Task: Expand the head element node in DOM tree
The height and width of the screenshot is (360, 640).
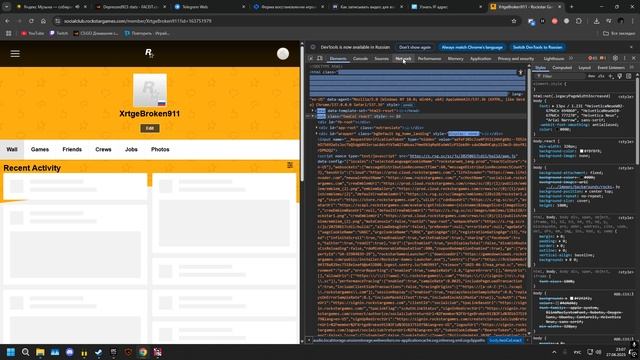Action: (x=313, y=111)
